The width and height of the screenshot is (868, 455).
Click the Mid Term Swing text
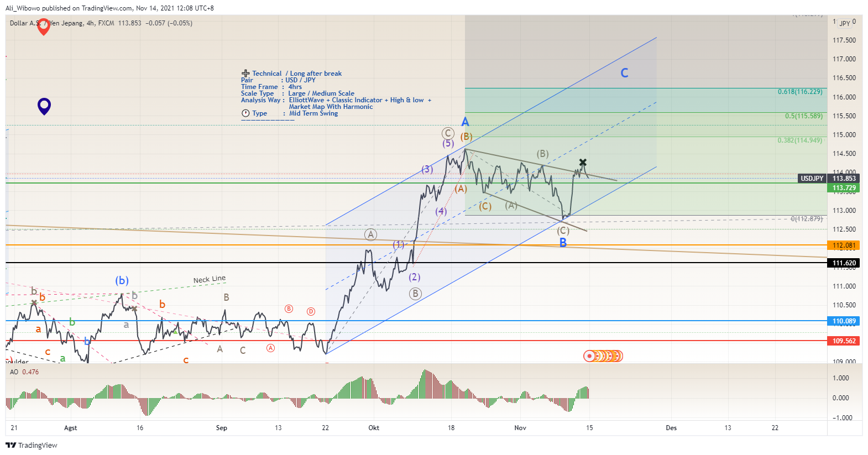pos(313,113)
